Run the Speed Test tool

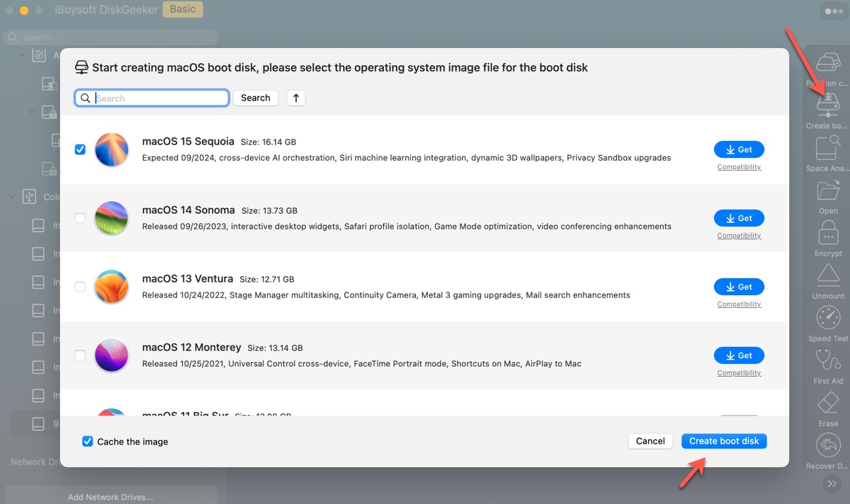(827, 319)
